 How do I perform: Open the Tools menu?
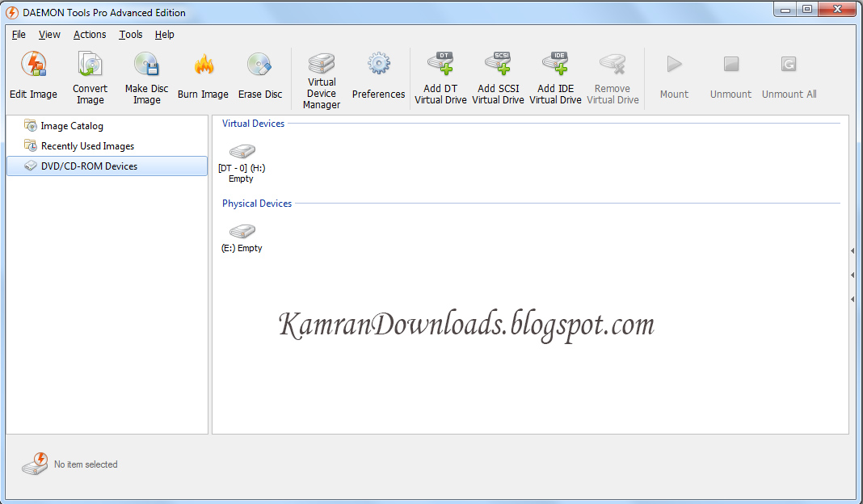(130, 35)
